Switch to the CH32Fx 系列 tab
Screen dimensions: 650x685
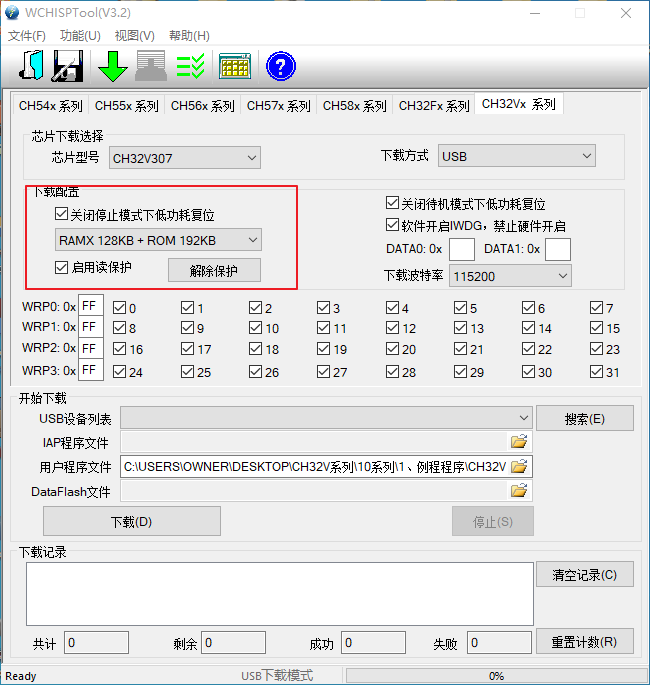tap(434, 106)
